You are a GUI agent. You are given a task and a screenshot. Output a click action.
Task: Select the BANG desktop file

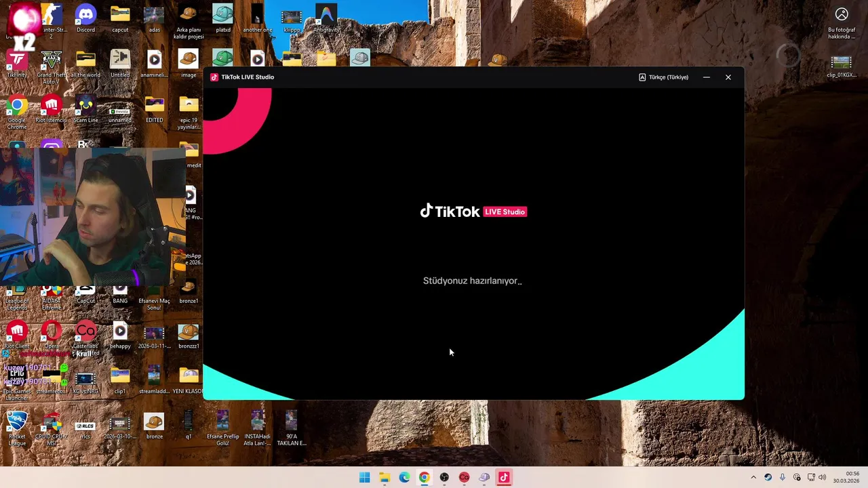(x=120, y=296)
